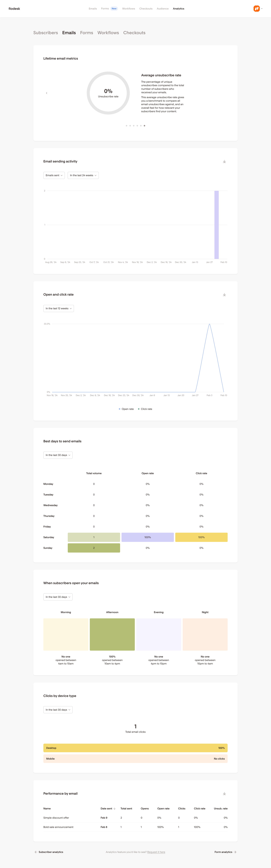
Task: Open In the last 24 weeks dropdown
Action: pyautogui.click(x=83, y=175)
